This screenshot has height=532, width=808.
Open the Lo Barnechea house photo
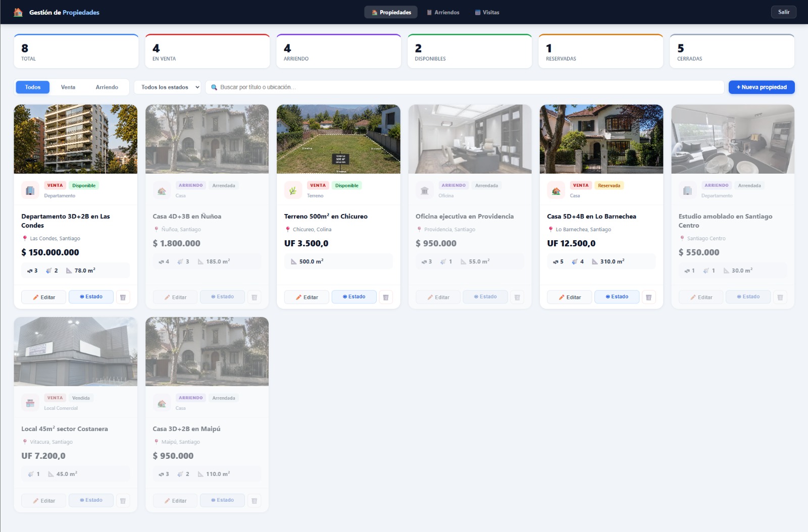click(x=601, y=139)
